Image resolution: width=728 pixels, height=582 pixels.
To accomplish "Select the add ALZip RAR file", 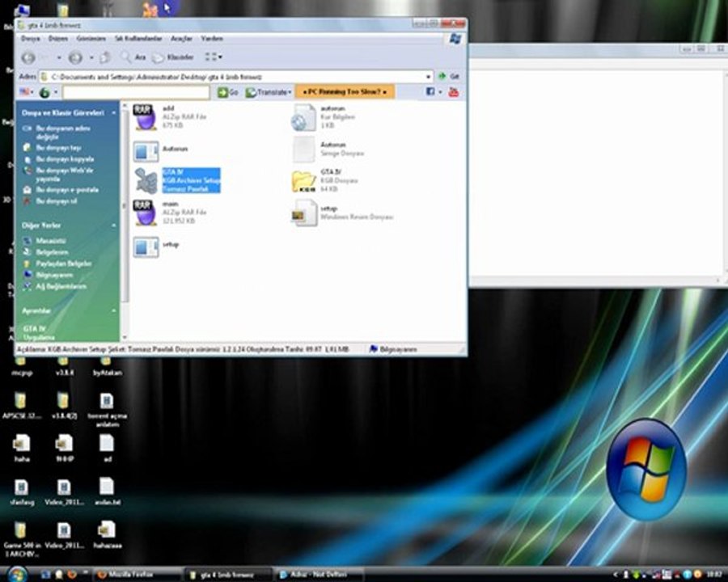I will tap(170, 117).
